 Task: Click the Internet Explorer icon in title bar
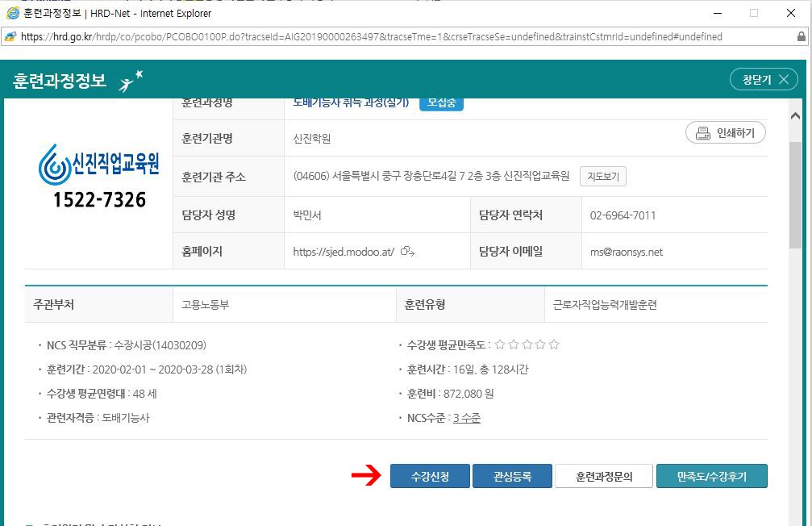12,13
